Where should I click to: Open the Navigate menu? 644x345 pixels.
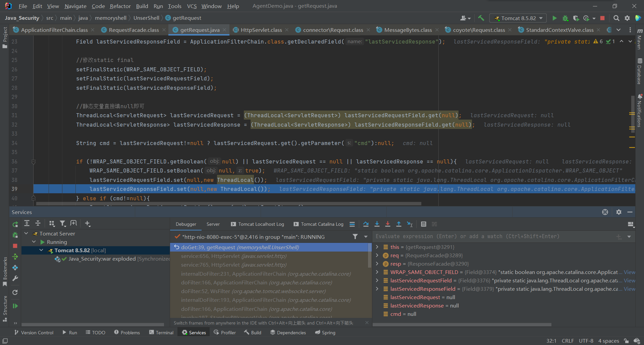click(75, 6)
